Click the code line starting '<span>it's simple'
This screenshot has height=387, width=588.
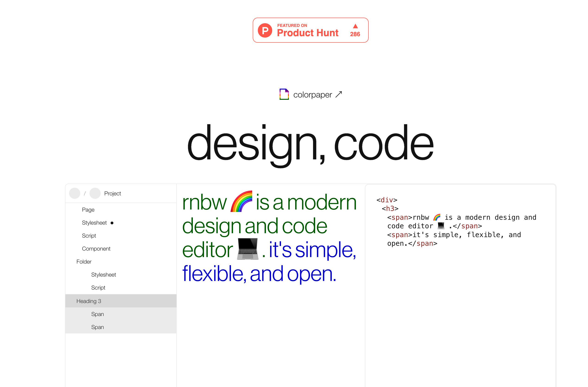pos(454,235)
